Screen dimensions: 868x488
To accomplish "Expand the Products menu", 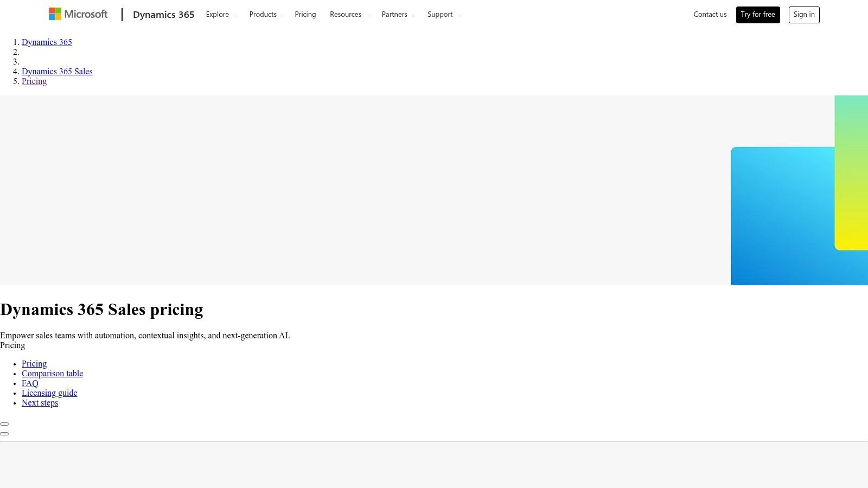I will click(267, 15).
